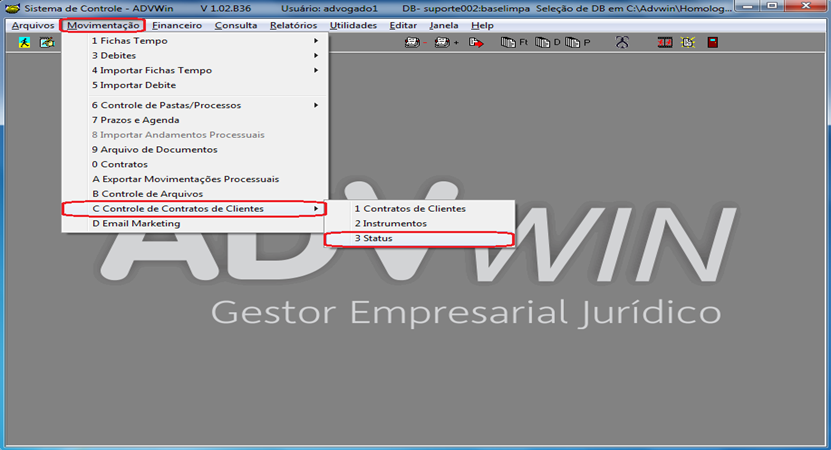This screenshot has height=450, width=831.
Task: Expand '6 Controle de Pastas/Processos' submenu
Action: (195, 105)
